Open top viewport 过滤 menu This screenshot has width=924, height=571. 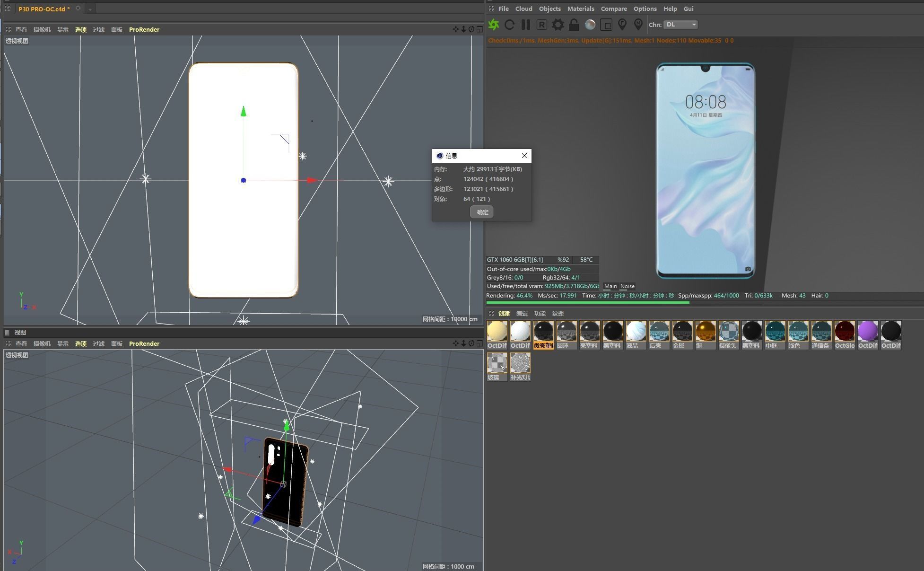coord(99,29)
